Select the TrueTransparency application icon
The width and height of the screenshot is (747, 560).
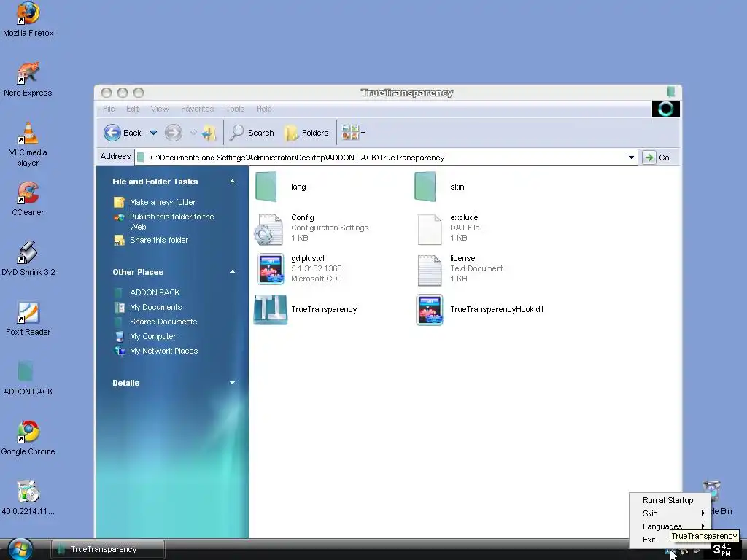[x=306, y=309]
